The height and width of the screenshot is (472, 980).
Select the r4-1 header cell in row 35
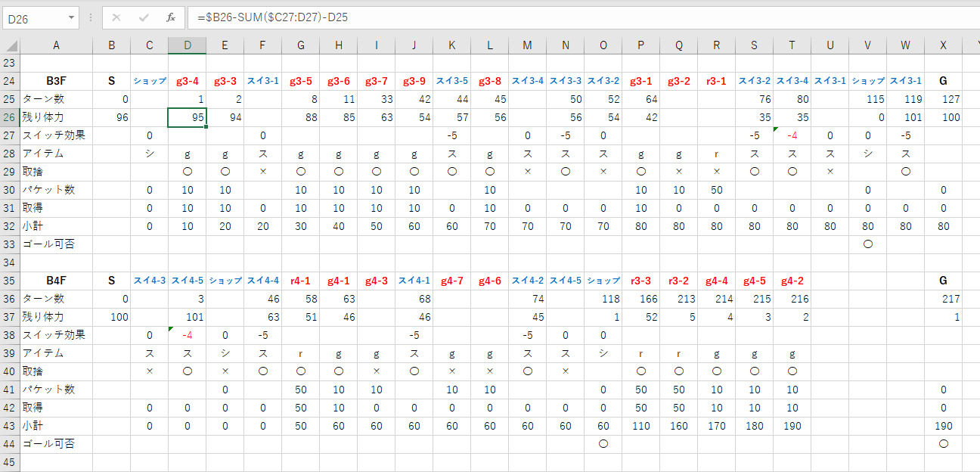300,281
